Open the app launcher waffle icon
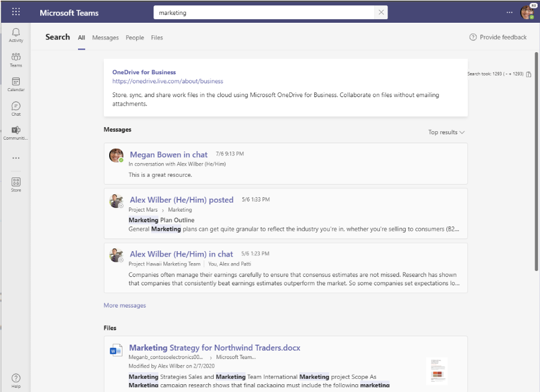This screenshot has width=540, height=392. (16, 12)
